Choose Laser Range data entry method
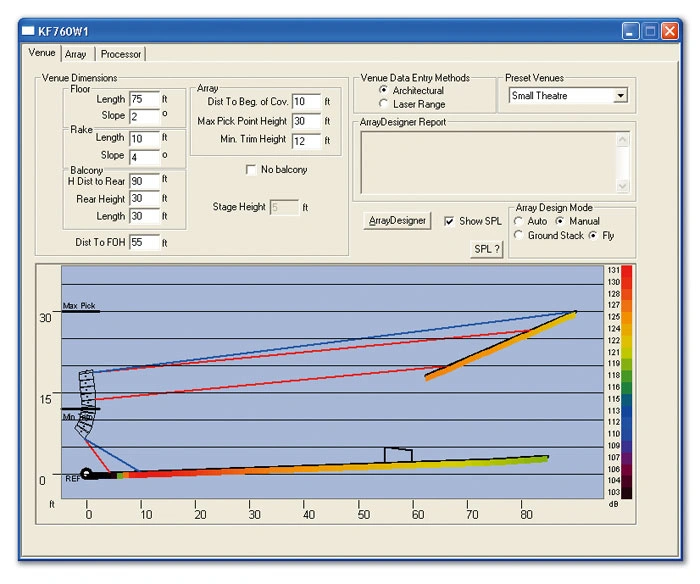This screenshot has width=700, height=584. [x=384, y=104]
